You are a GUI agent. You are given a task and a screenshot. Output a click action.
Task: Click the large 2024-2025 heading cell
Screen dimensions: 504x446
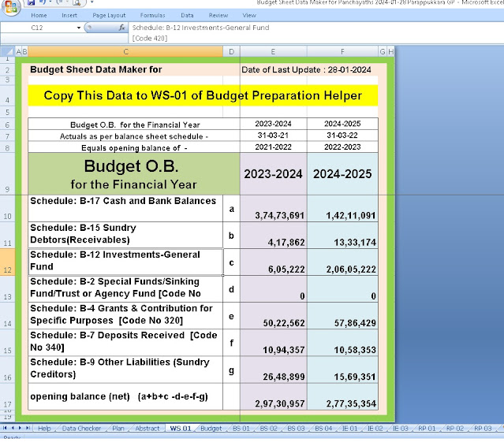coord(342,173)
